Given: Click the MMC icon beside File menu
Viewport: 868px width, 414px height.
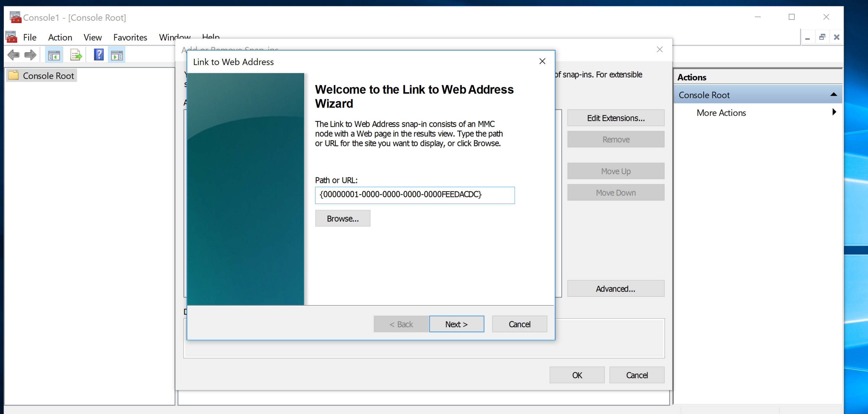Looking at the screenshot, I should [11, 37].
